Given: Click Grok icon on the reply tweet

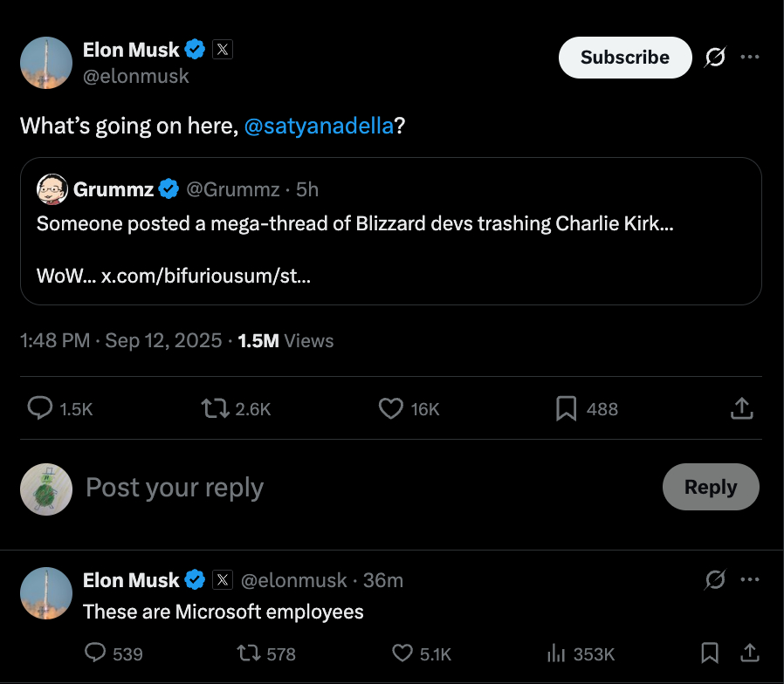Looking at the screenshot, I should pyautogui.click(x=714, y=580).
